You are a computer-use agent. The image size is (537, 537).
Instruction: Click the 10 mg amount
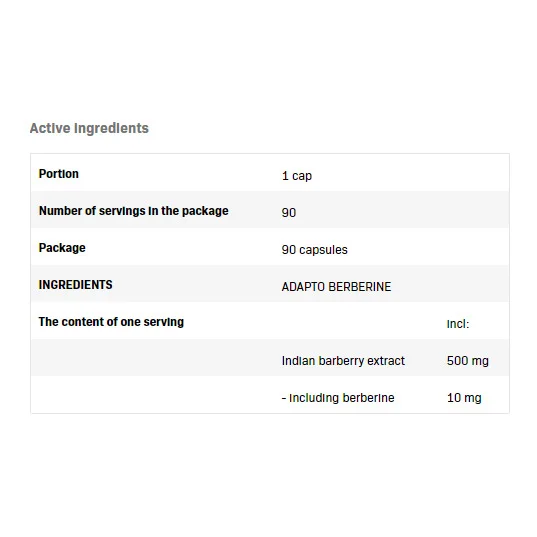[x=464, y=398]
